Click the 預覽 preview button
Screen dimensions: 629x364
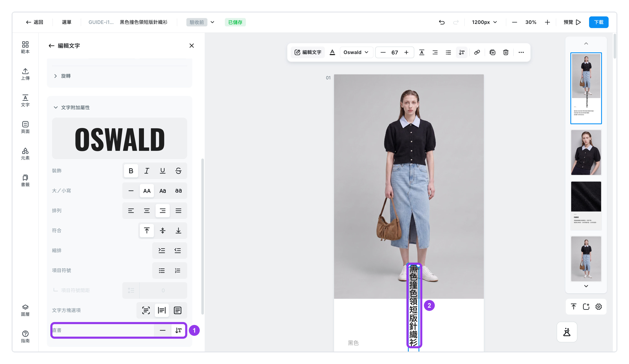tap(572, 22)
